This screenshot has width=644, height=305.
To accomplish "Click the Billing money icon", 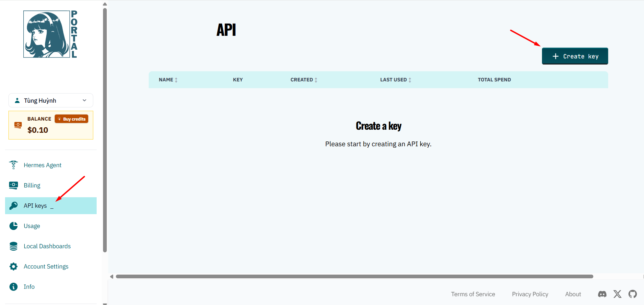I will (14, 185).
